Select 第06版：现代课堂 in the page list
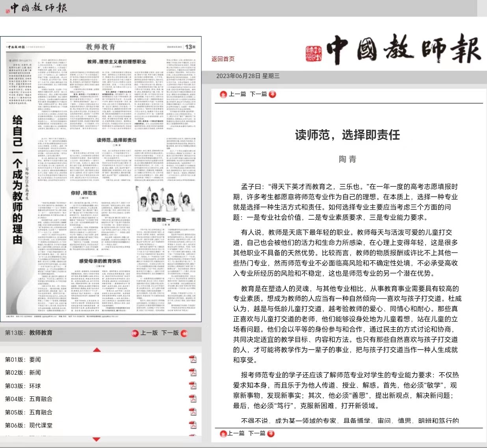The height and width of the screenshot is (448, 487). click(x=29, y=425)
